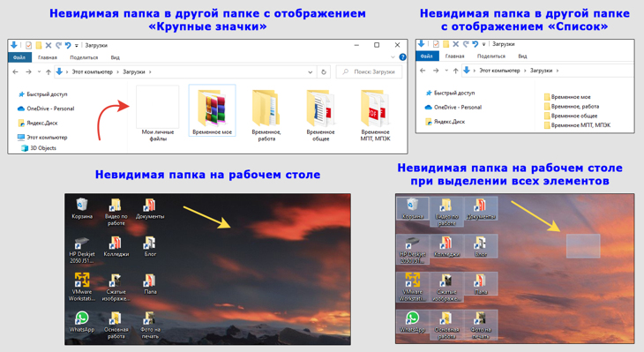Switch to Главная tab in large-icons Explorer
Screen dimensions: 644x352
[x=48, y=57]
